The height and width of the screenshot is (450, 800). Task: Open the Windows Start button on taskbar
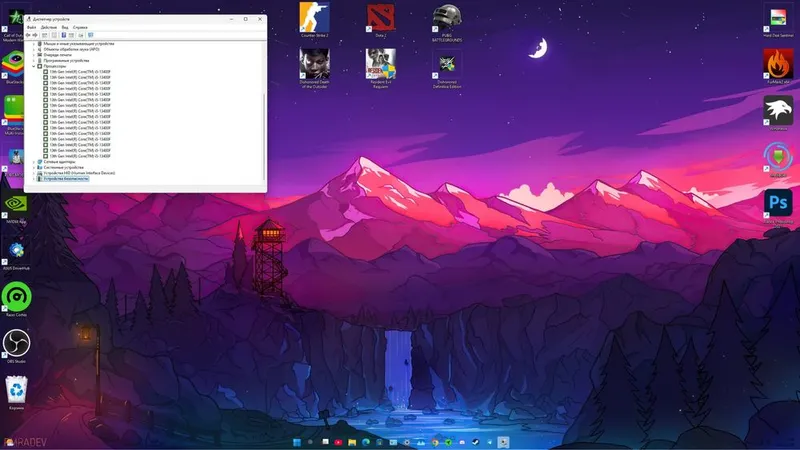coord(297,442)
